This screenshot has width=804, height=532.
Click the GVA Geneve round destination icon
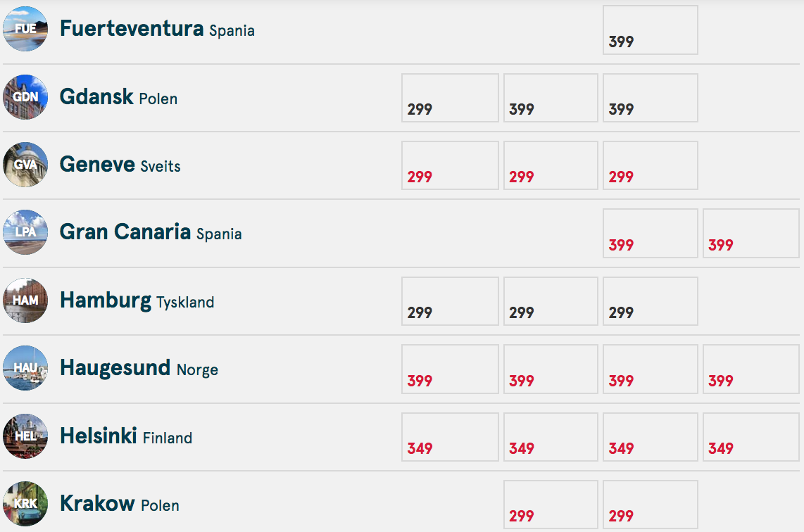25,165
